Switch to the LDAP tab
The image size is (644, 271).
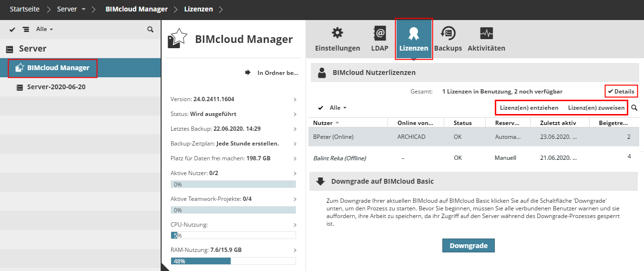pyautogui.click(x=379, y=39)
